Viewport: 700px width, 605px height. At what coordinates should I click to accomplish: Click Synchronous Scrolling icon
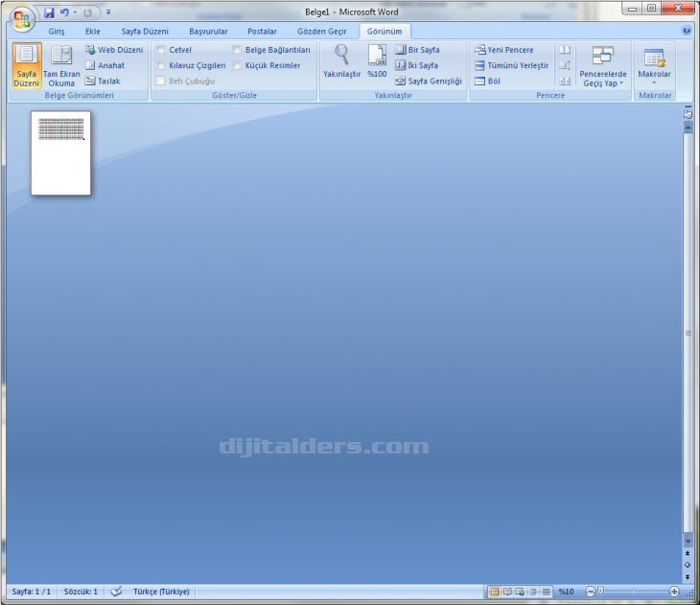(x=565, y=65)
